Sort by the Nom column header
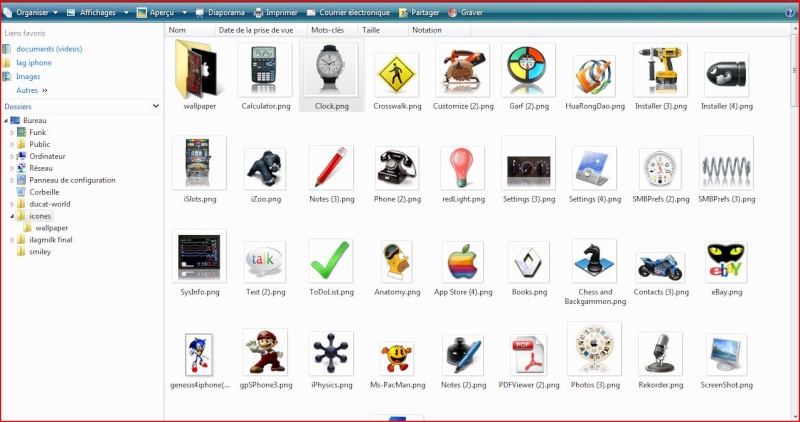 coord(190,30)
